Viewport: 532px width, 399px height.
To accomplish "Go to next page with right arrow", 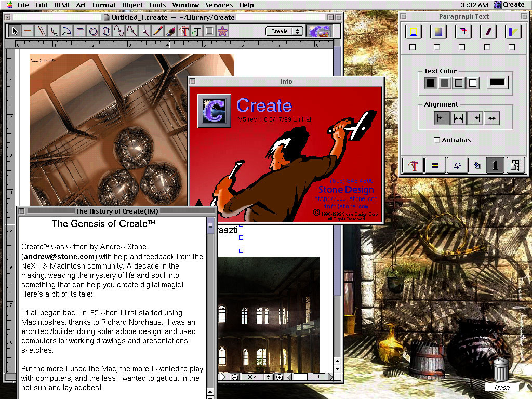I will 329,377.
